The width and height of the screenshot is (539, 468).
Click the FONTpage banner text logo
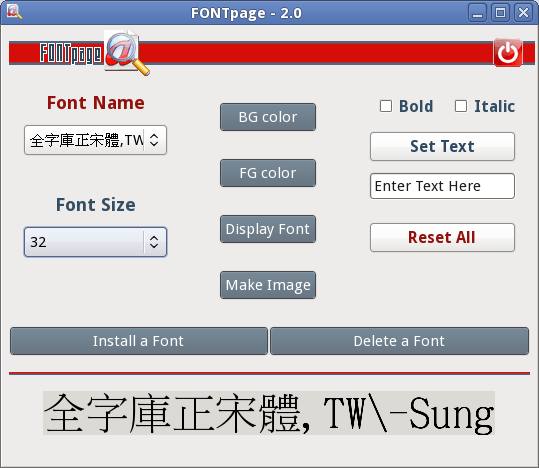(x=71, y=54)
